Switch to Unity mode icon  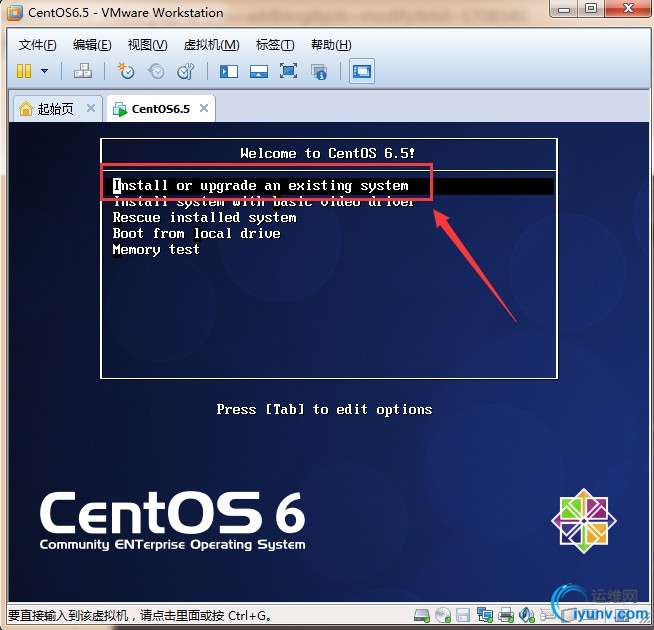click(319, 72)
